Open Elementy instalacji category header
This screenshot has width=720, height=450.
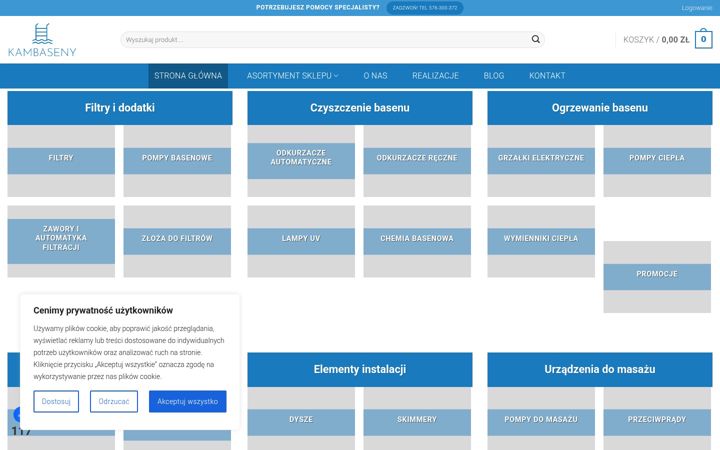click(360, 370)
